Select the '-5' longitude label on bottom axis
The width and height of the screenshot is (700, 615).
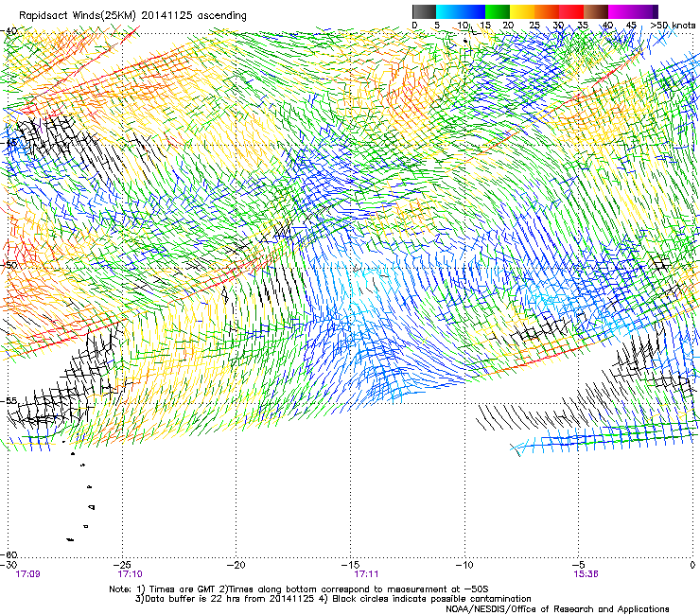coord(579,565)
